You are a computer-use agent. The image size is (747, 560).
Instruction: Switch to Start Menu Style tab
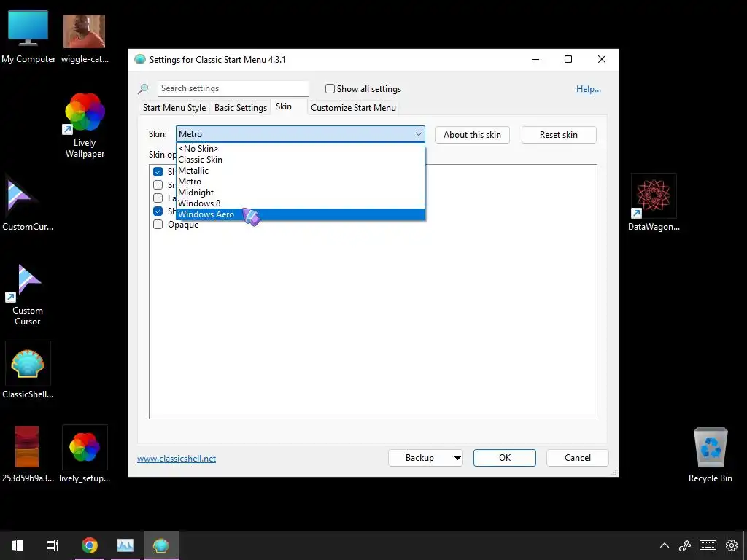174,108
